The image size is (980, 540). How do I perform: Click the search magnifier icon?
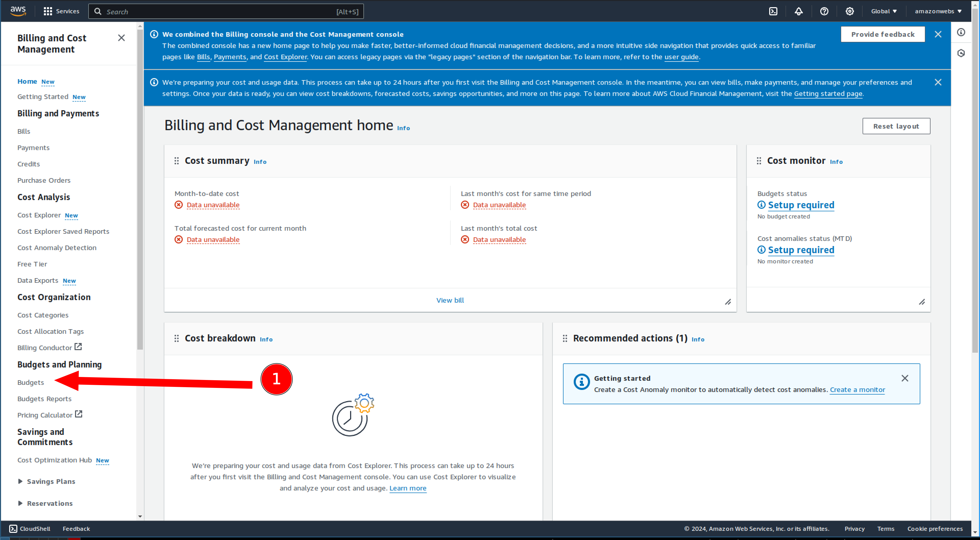coord(98,11)
